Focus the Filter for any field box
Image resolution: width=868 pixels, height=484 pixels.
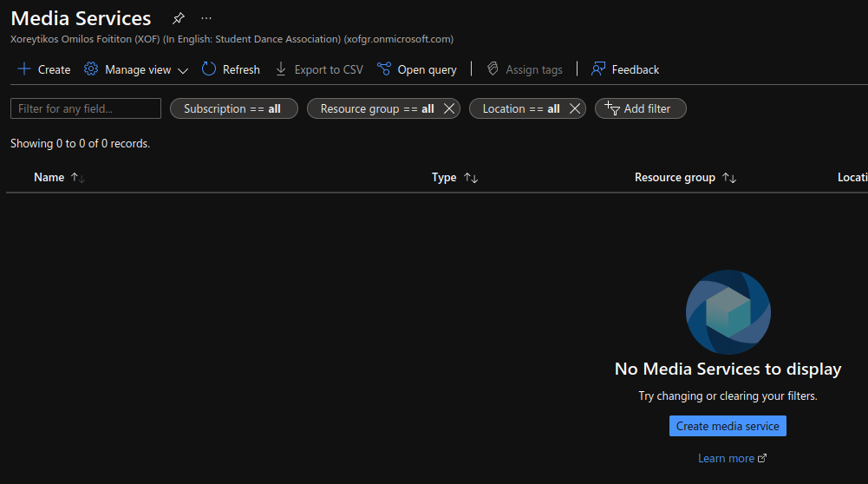pyautogui.click(x=86, y=108)
